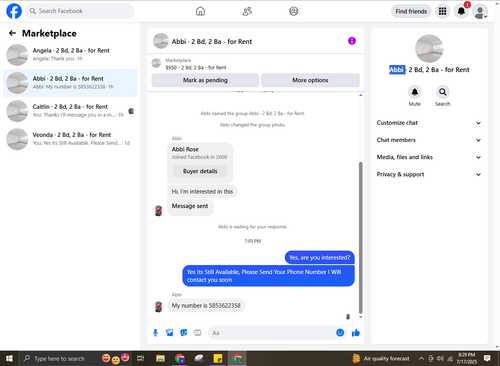500x366 pixels.
Task: Click the 'Abbi Rose' buyer name
Action: [x=185, y=149]
